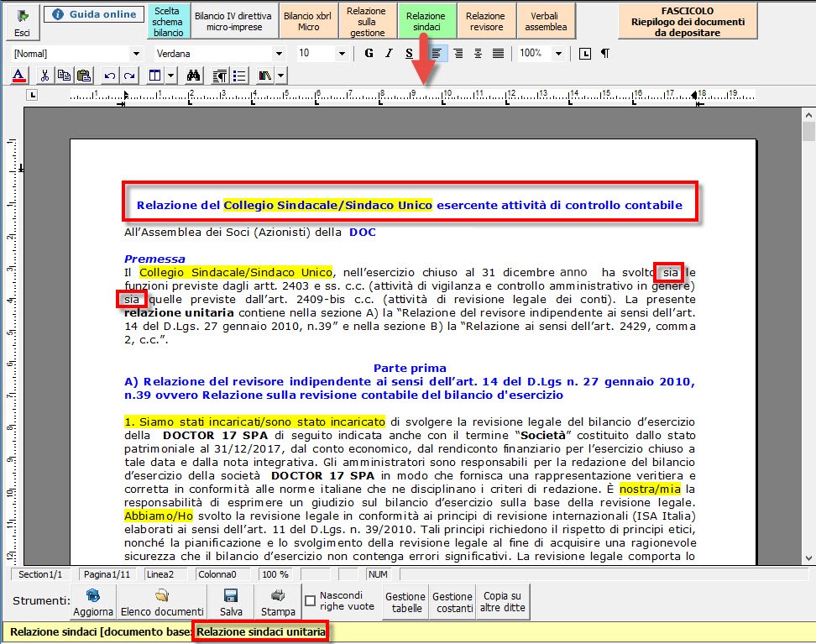Toggle paragraph marks (pilcrow) display

[604, 53]
